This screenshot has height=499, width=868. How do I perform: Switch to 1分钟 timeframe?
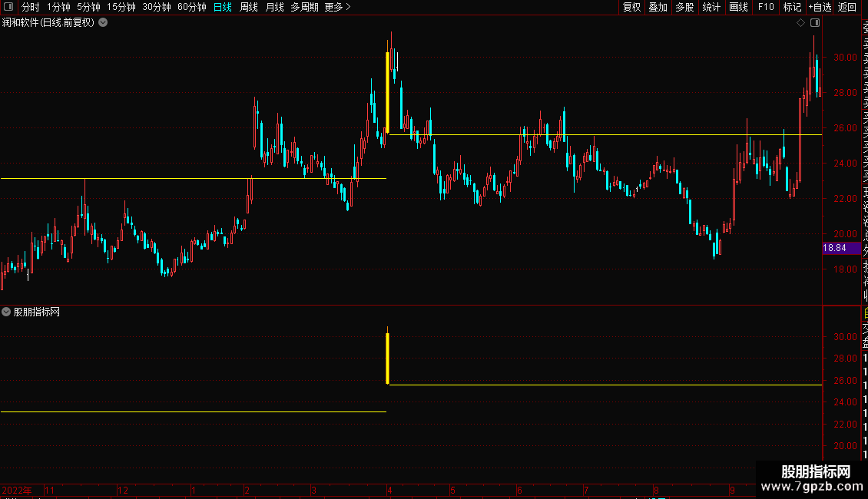point(58,7)
